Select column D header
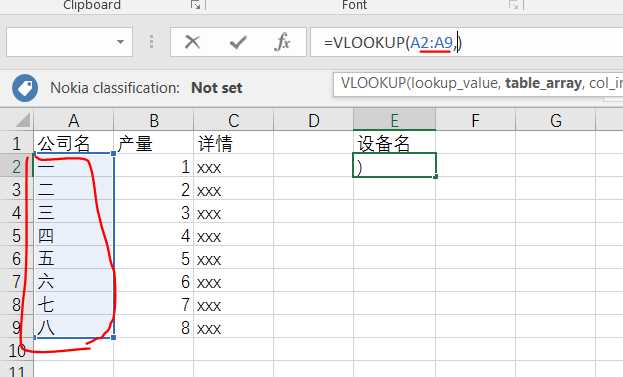The image size is (623, 377). point(313,120)
